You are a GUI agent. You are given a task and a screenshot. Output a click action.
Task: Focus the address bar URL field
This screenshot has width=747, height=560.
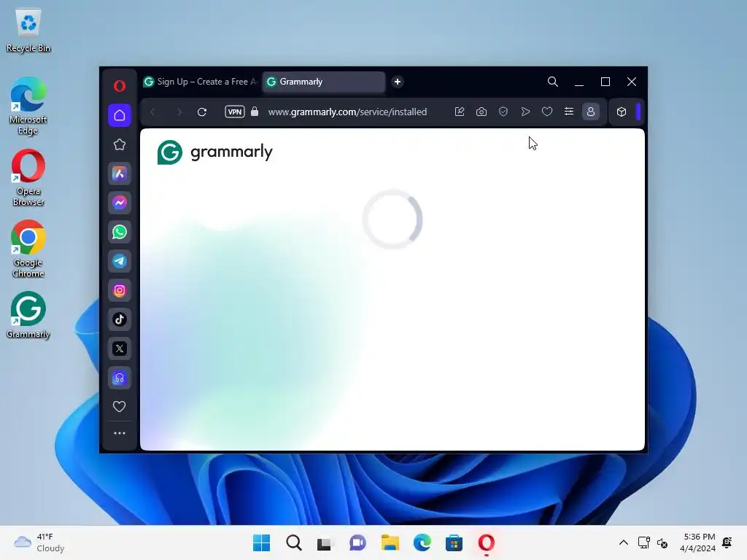point(347,112)
